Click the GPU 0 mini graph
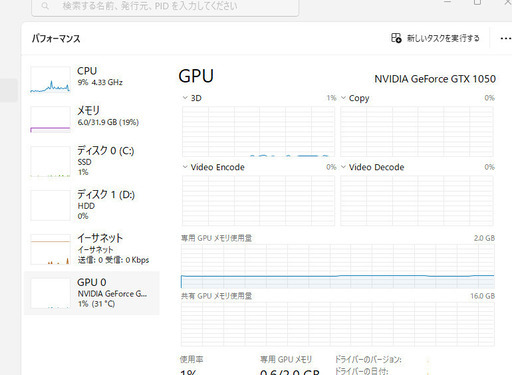 (x=50, y=294)
